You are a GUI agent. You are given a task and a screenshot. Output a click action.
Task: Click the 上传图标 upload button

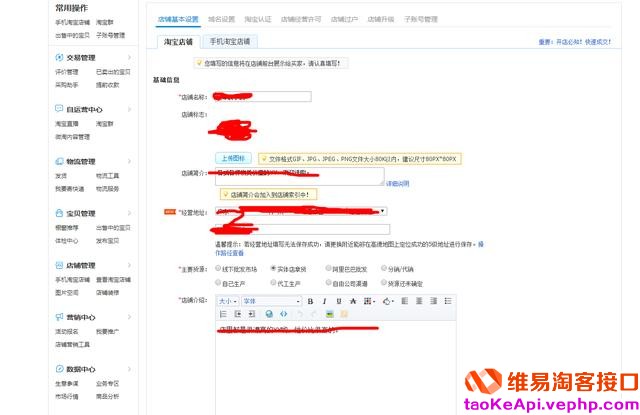coord(233,158)
